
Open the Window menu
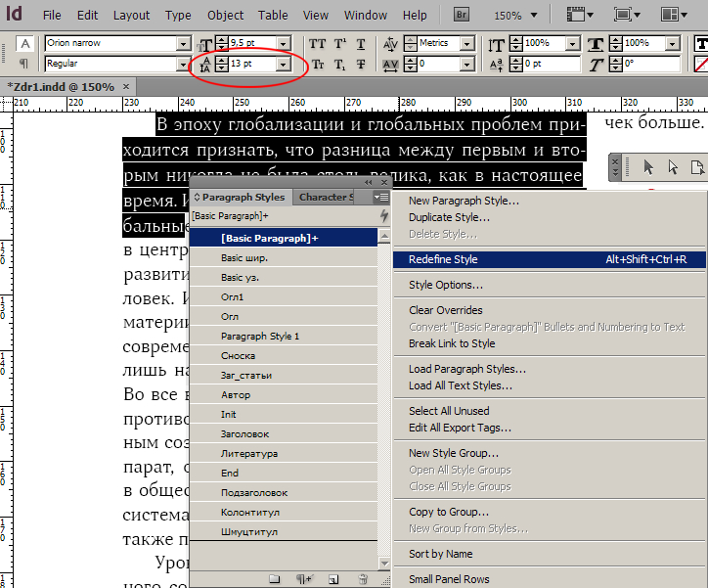click(x=366, y=16)
